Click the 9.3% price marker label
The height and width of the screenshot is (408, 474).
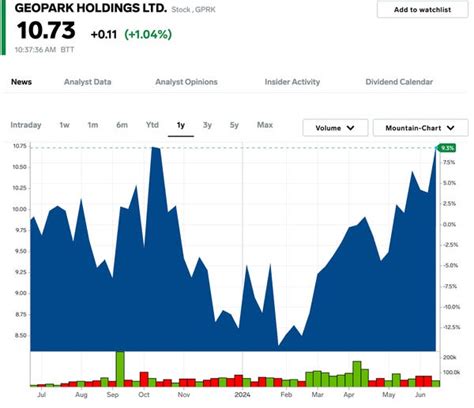point(446,148)
